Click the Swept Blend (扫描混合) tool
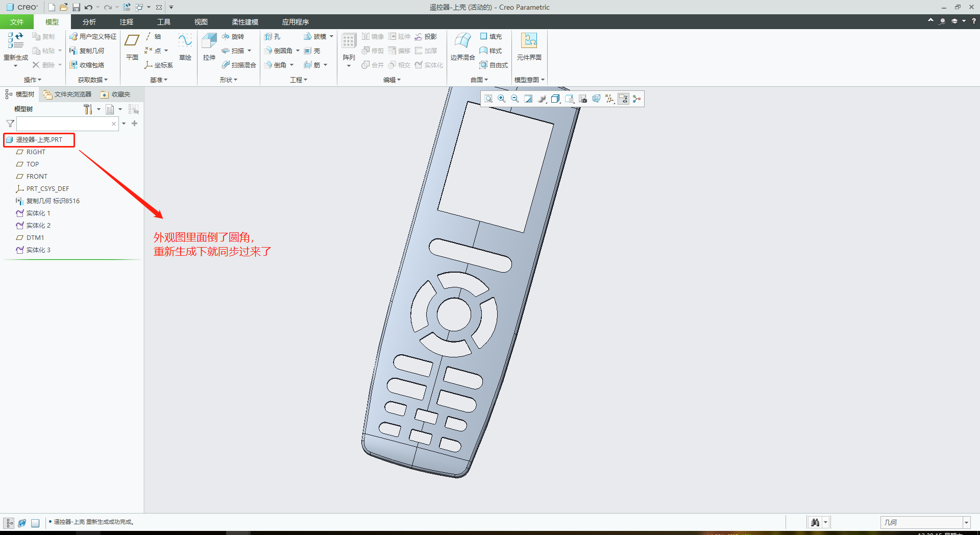 coord(239,65)
